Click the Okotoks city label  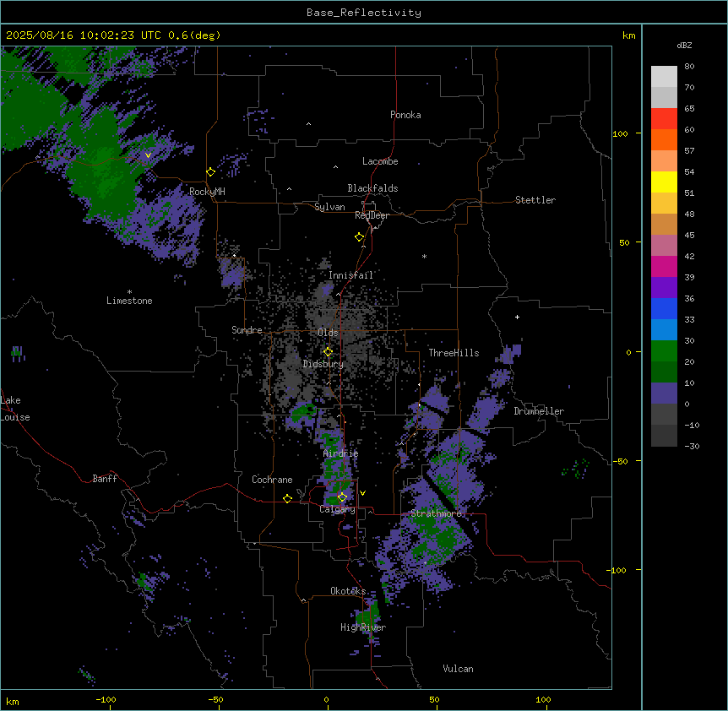348,591
